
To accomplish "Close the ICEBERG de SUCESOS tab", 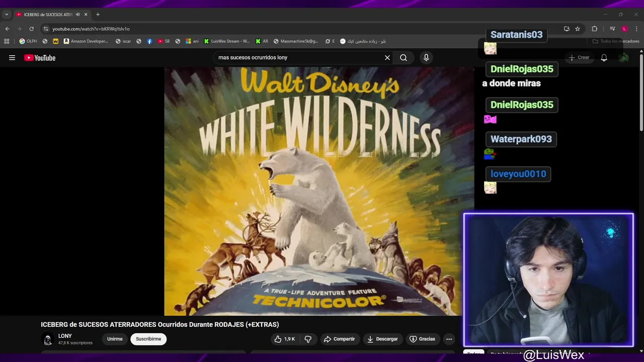I will click(86, 15).
